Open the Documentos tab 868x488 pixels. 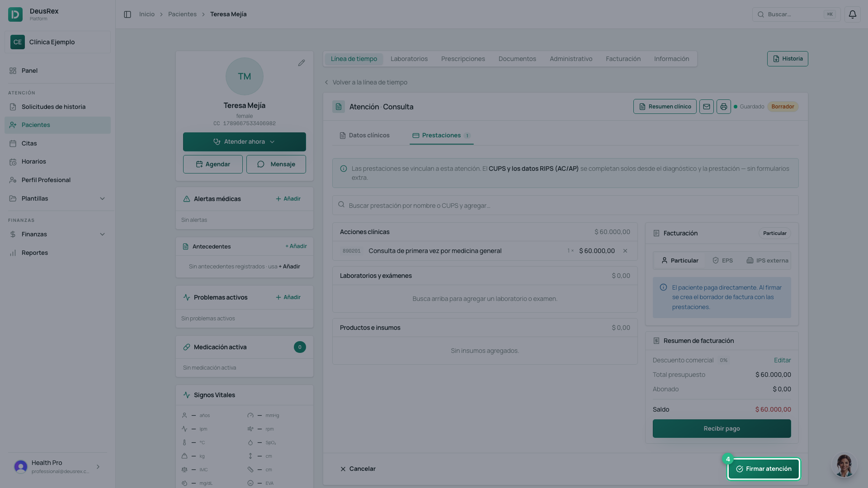pos(517,59)
